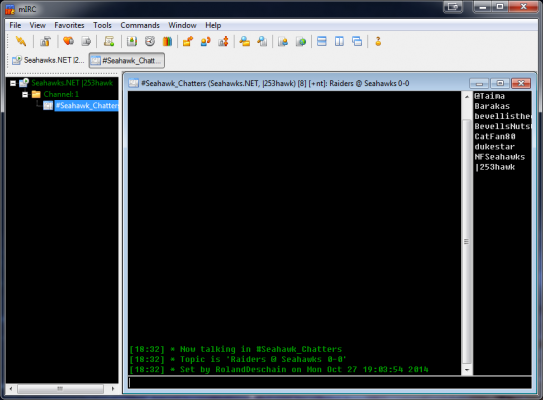Maximize the #Seahawk_Chatters channel window
This screenshot has height=400, width=543.
pyautogui.click(x=500, y=83)
